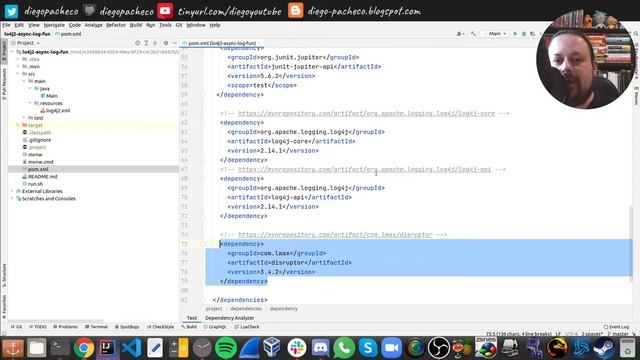Image resolution: width=640 pixels, height=360 pixels.
Task: Open the GraphQL tool window
Action: point(215,327)
